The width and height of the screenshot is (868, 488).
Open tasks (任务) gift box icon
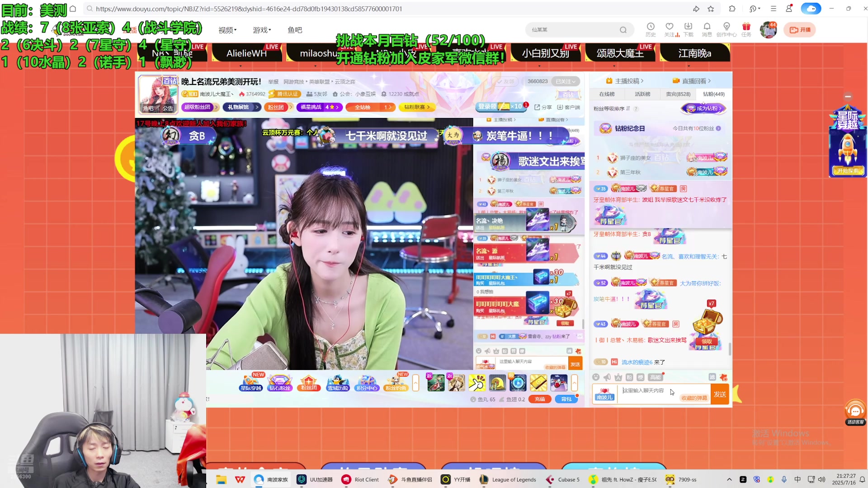coord(746,29)
